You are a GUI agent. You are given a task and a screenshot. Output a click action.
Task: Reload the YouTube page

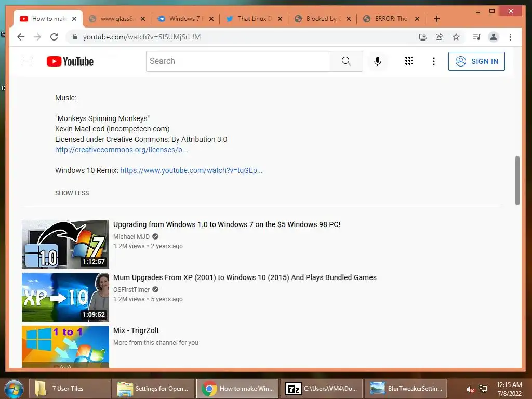(54, 37)
